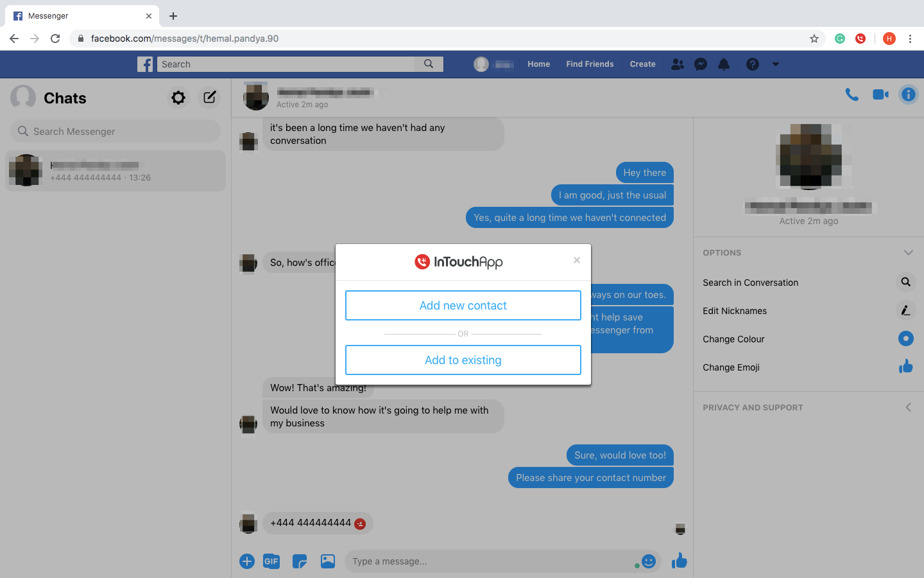The width and height of the screenshot is (924, 578).
Task: Click the Grammarly extension icon
Action: (x=840, y=39)
